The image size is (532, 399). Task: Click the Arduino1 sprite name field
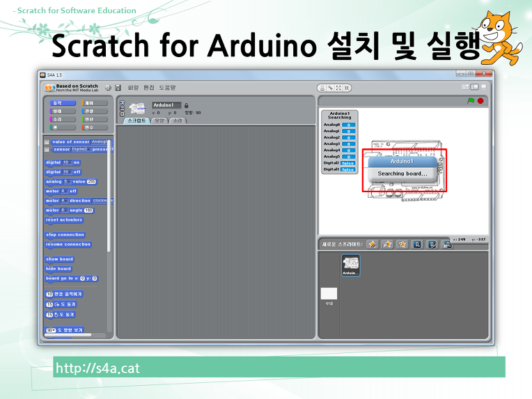(166, 105)
